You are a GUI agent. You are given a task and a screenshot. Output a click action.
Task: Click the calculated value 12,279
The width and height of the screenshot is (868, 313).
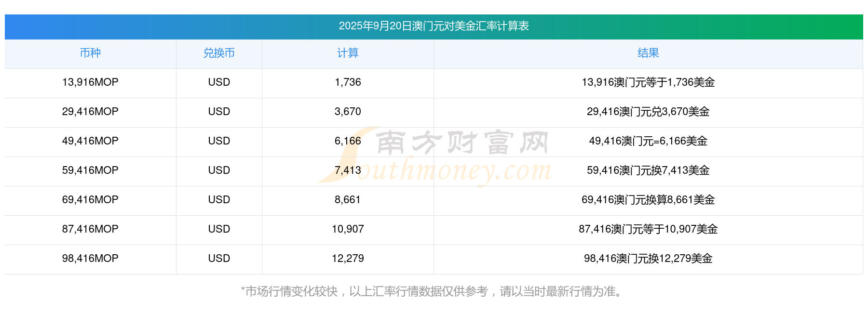click(348, 259)
